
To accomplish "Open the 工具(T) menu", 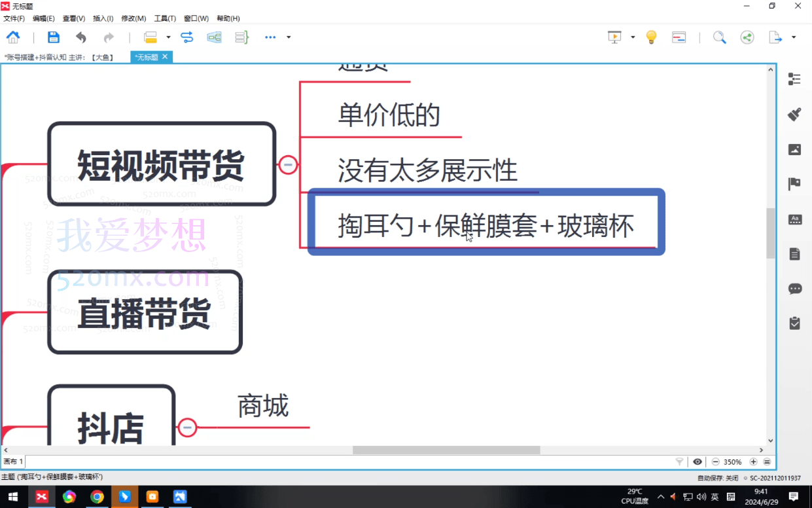I will (x=165, y=18).
